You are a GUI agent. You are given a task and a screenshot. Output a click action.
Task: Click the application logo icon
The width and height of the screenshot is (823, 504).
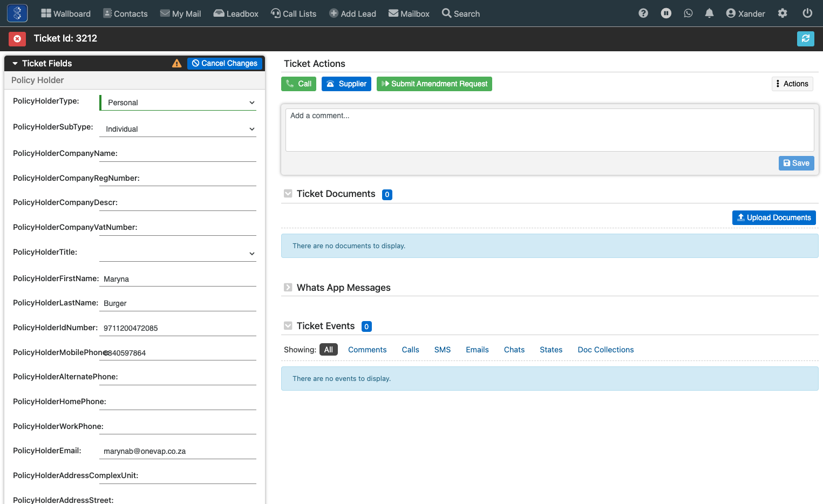(x=17, y=13)
